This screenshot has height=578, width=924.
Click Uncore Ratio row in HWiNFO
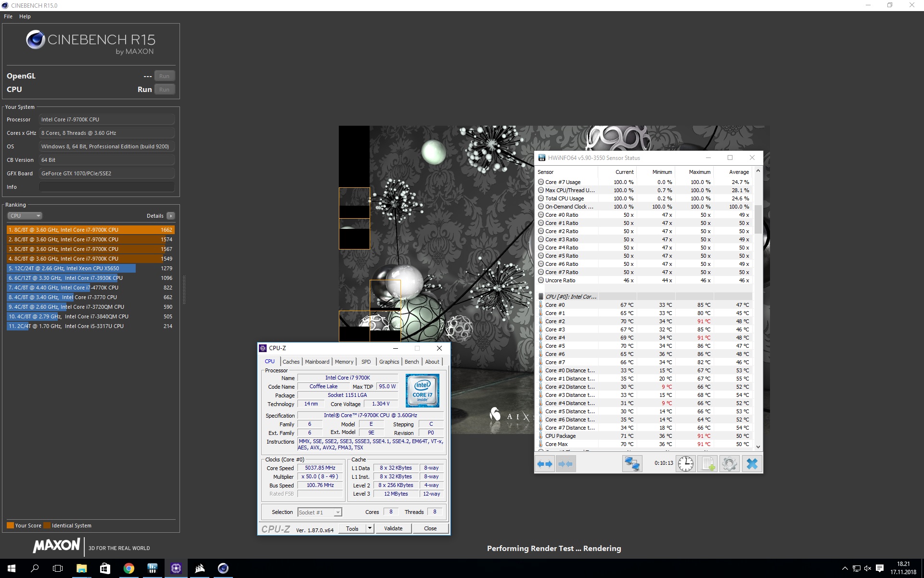pyautogui.click(x=644, y=280)
